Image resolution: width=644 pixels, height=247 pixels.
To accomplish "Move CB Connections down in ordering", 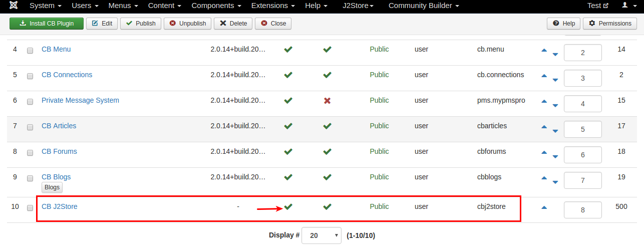I will tap(555, 80).
